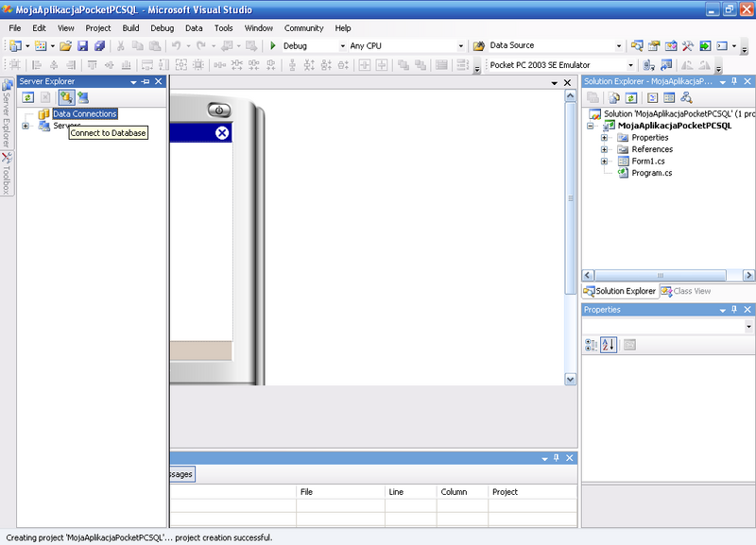The height and width of the screenshot is (545, 756).
Task: Click the form close X on emulator
Action: tap(222, 132)
